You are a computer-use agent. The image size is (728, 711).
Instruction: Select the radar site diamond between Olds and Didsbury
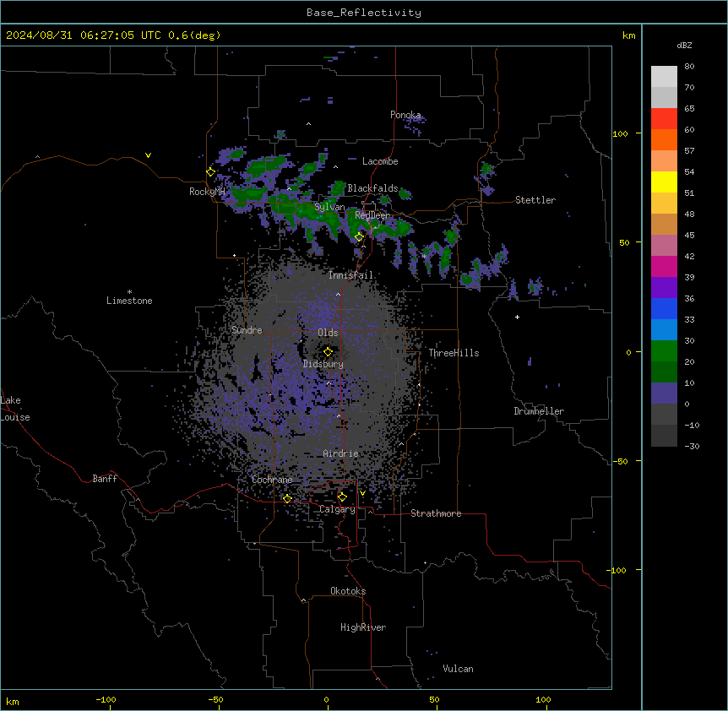click(328, 352)
